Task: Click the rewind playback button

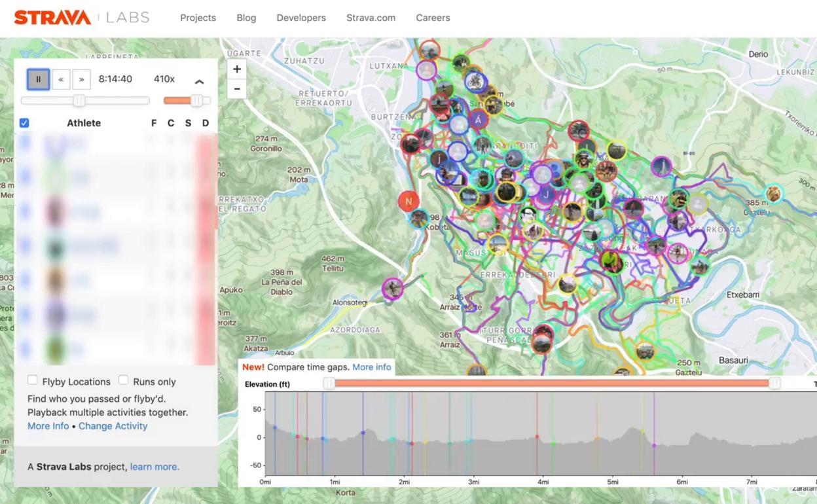Action: click(61, 79)
